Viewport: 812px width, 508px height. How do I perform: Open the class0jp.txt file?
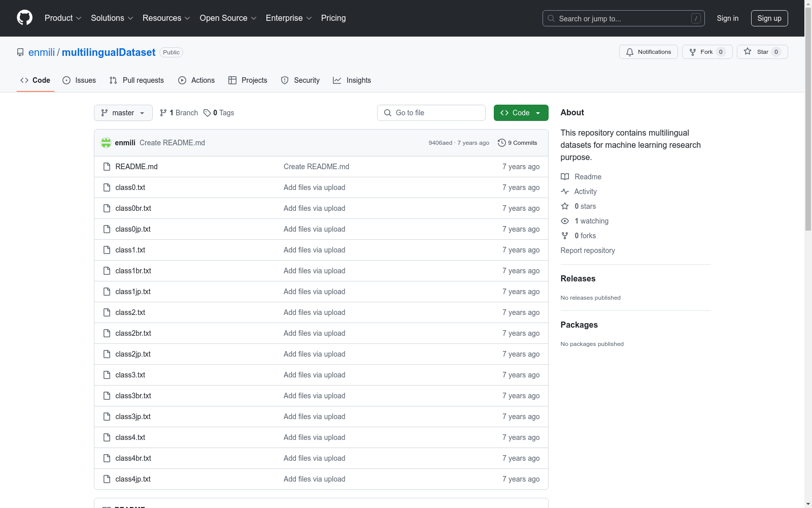[133, 229]
